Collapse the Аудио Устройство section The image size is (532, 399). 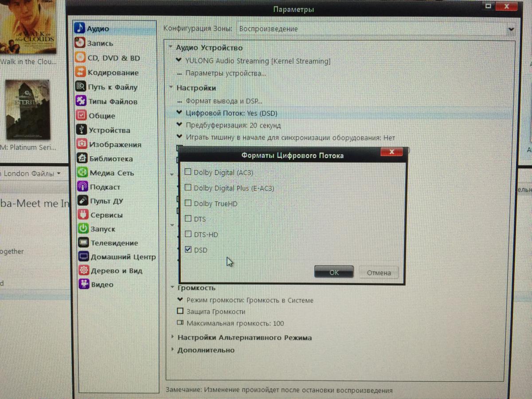(x=171, y=47)
